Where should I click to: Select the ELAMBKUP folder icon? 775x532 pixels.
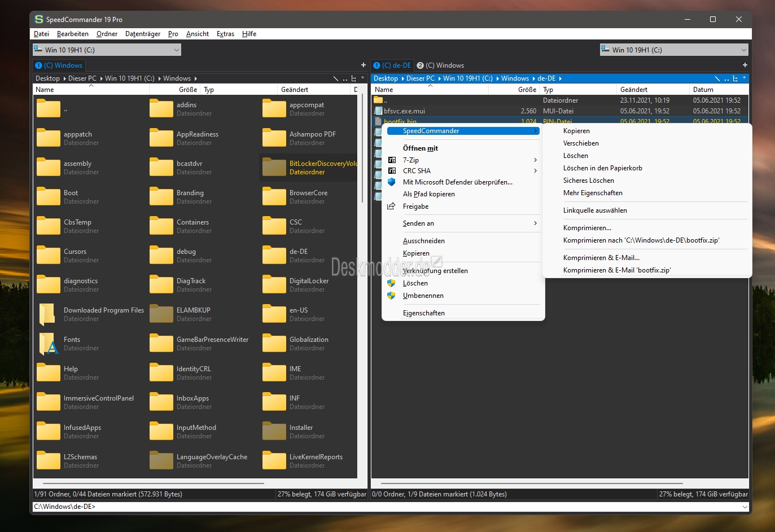pos(161,314)
